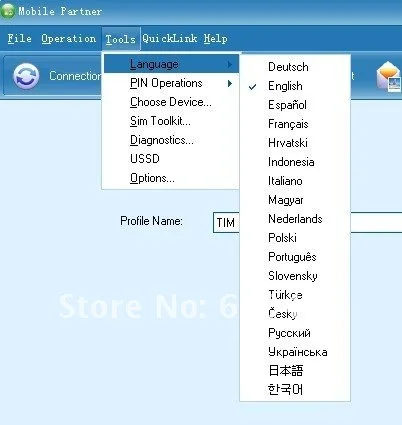Choose the Choose Device... menu entry
Viewport: 402px width, 425px height.
[171, 102]
